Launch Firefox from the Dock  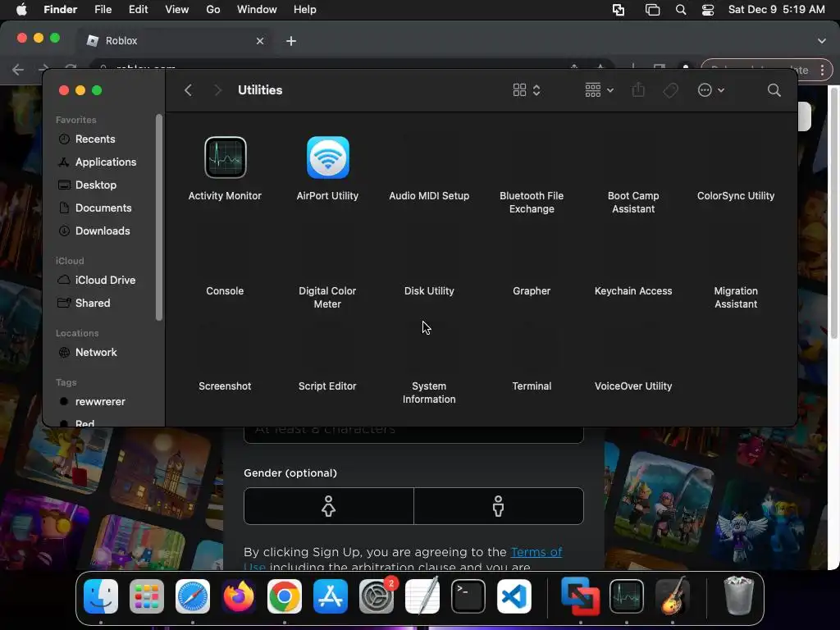[239, 596]
